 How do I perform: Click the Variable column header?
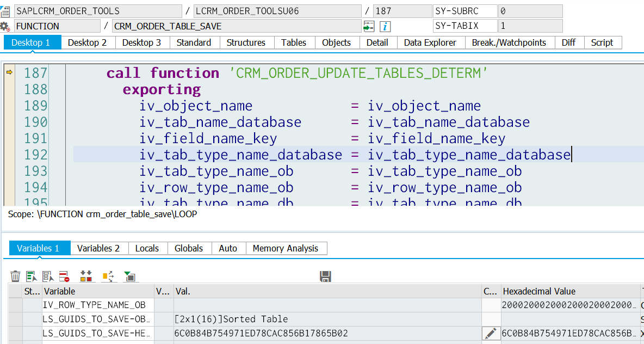point(98,291)
